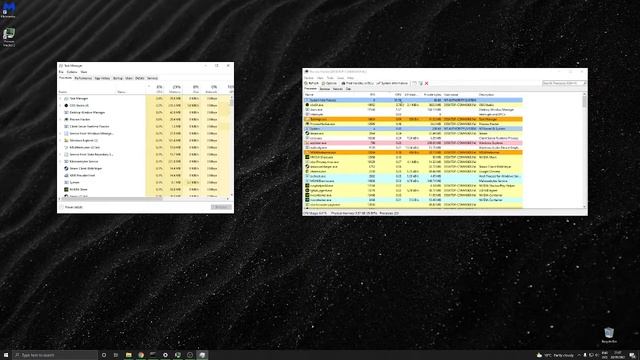Expand the Task Manager process group in Task Manager
Screen dimensions: 640x360
pos(61,98)
